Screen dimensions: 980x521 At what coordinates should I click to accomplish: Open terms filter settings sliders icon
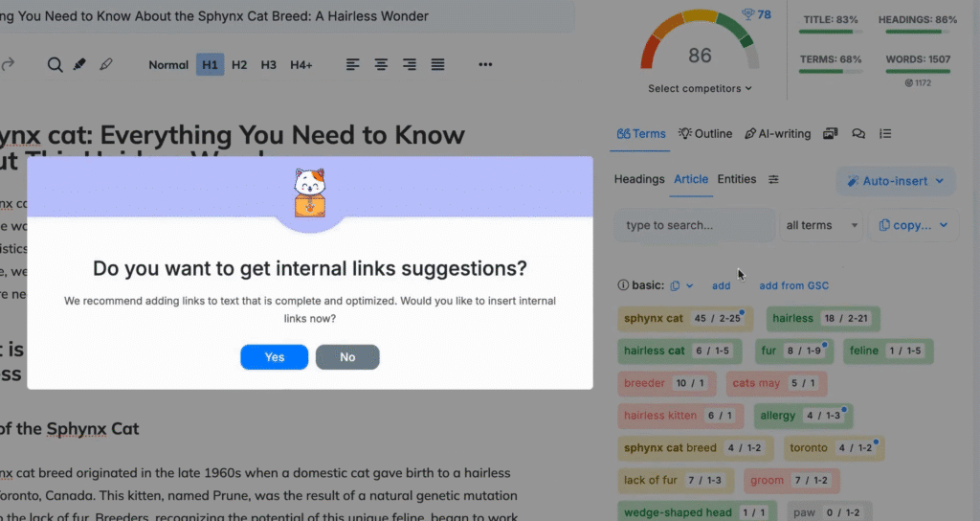coord(773,179)
